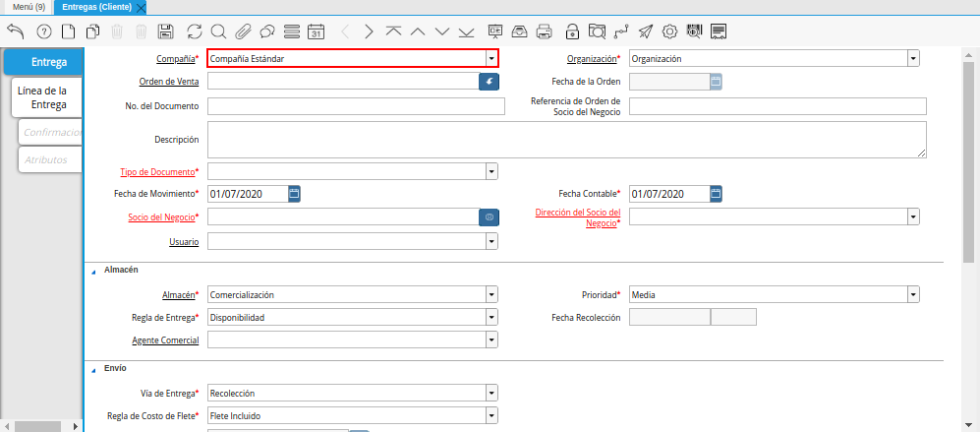Open the Dirección del Socio del Negocio dropdown
980x432 pixels.
[914, 216]
